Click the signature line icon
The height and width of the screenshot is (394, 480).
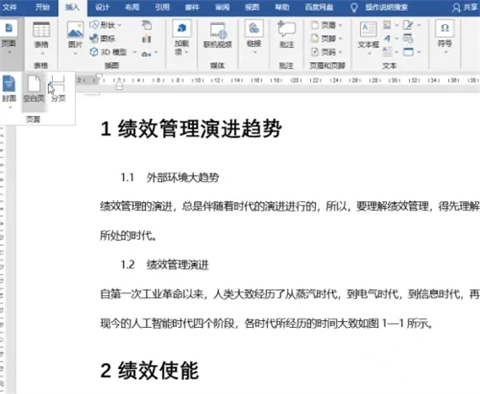408,25
